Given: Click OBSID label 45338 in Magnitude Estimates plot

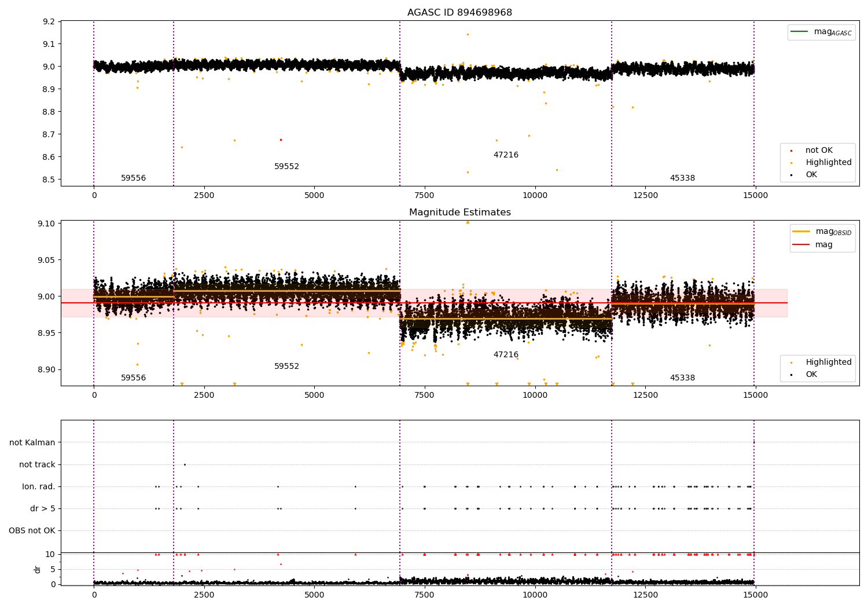Looking at the screenshot, I should click(682, 378).
